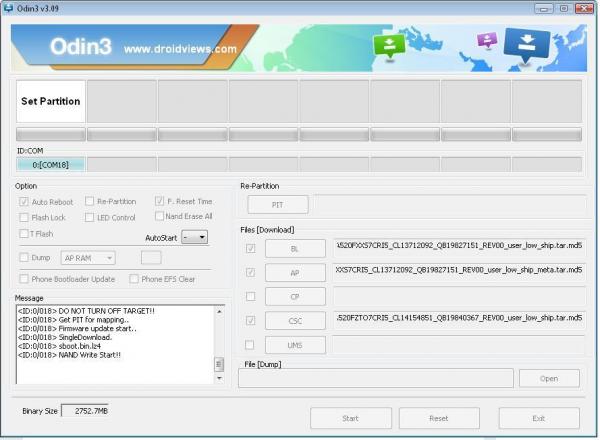Image resolution: width=600 pixels, height=440 pixels.
Task: Click the purple download bubble icon
Action: click(487, 39)
